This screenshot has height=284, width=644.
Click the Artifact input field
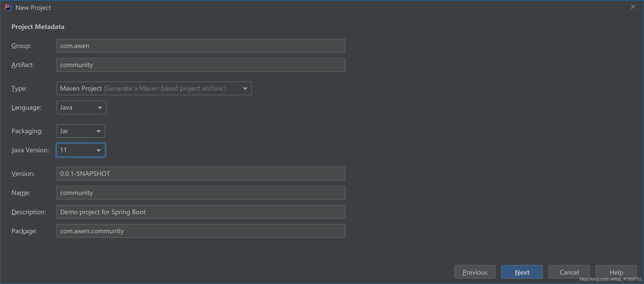click(x=201, y=65)
